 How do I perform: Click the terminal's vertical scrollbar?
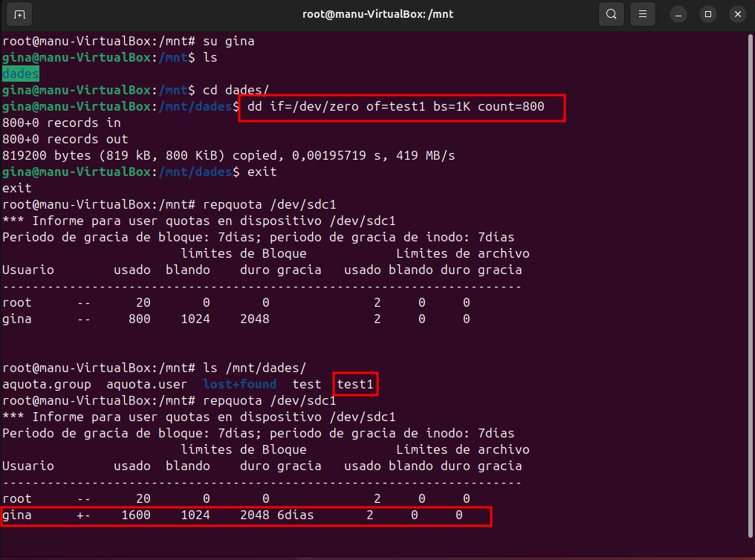pyautogui.click(x=751, y=297)
